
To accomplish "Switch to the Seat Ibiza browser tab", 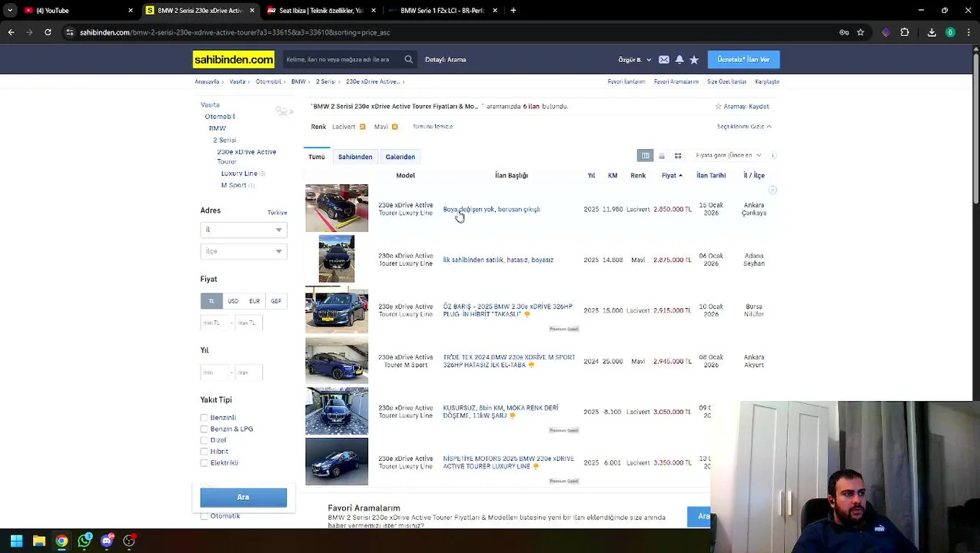I will (321, 11).
